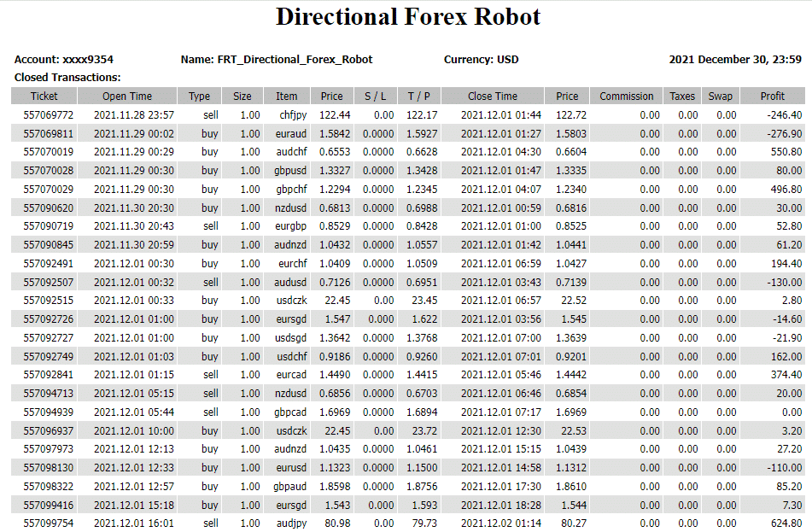Click the Swap column header

(721, 96)
